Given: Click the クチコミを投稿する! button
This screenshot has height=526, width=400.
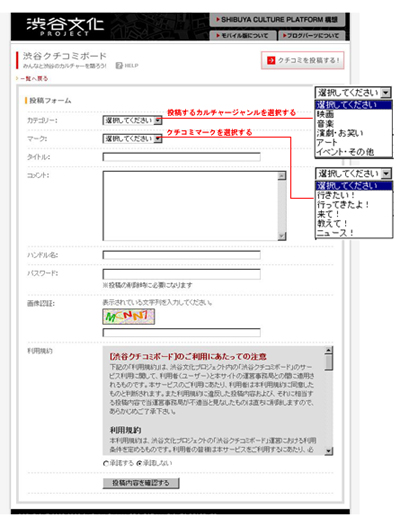Looking at the screenshot, I should tap(303, 60).
